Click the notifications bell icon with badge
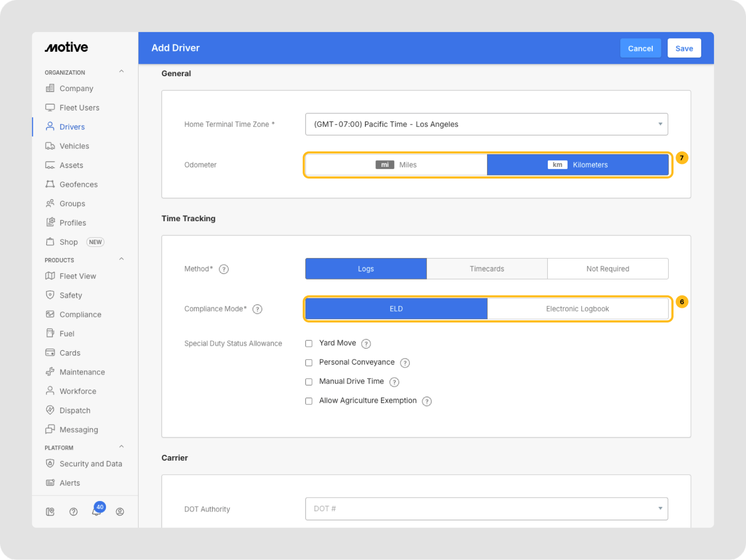The image size is (746, 560). pos(97,511)
